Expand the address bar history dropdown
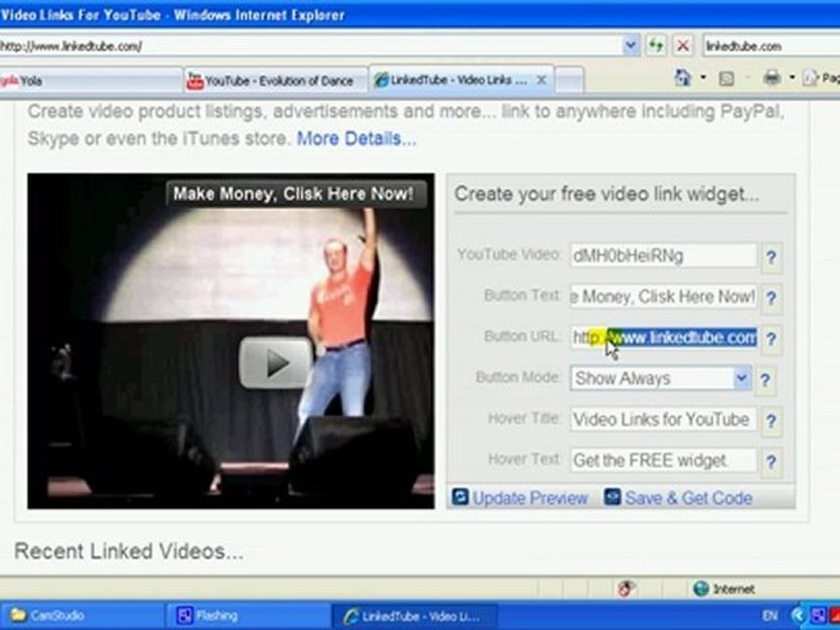 click(631, 45)
